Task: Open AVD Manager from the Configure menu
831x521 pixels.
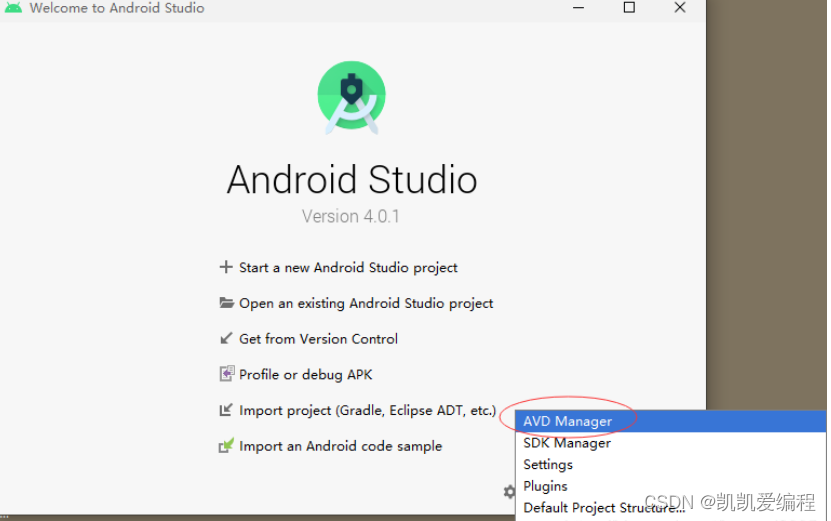Action: pos(670,421)
